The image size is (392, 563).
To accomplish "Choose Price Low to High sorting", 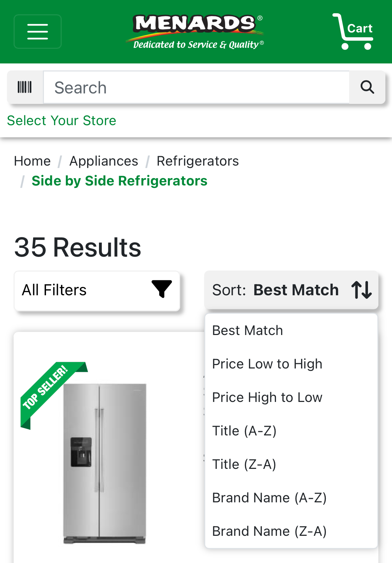I will point(267,364).
